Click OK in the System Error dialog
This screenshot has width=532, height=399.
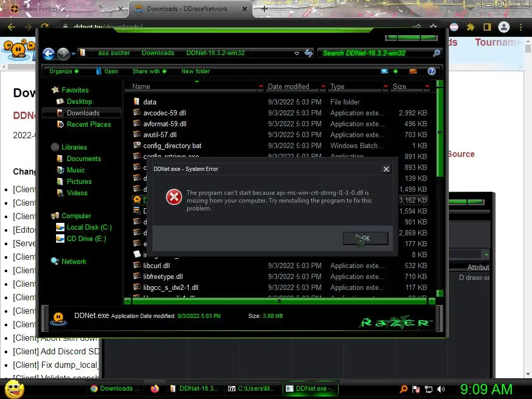pos(365,238)
